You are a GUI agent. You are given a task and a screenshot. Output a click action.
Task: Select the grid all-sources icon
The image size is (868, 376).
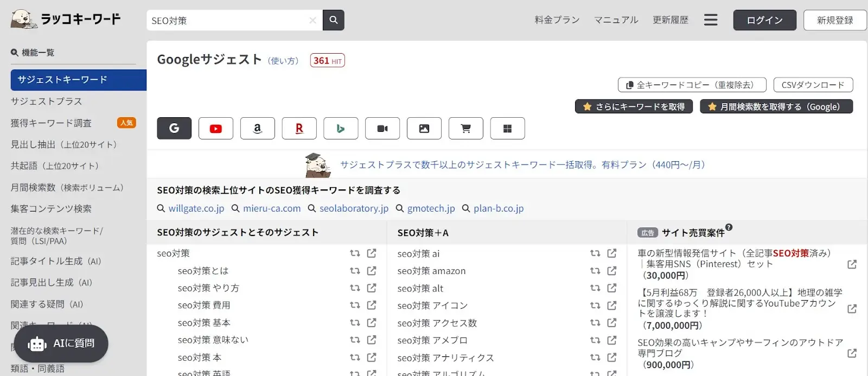tap(507, 128)
